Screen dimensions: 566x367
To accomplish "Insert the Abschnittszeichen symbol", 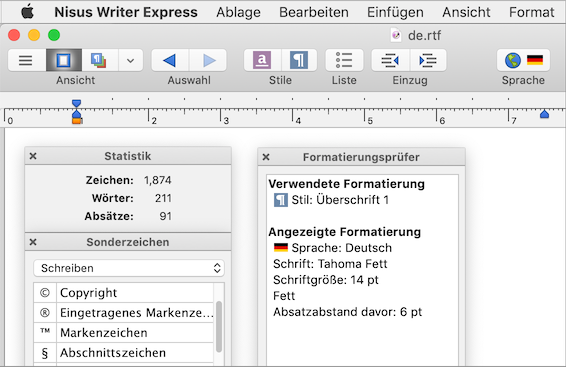I will click(123, 353).
